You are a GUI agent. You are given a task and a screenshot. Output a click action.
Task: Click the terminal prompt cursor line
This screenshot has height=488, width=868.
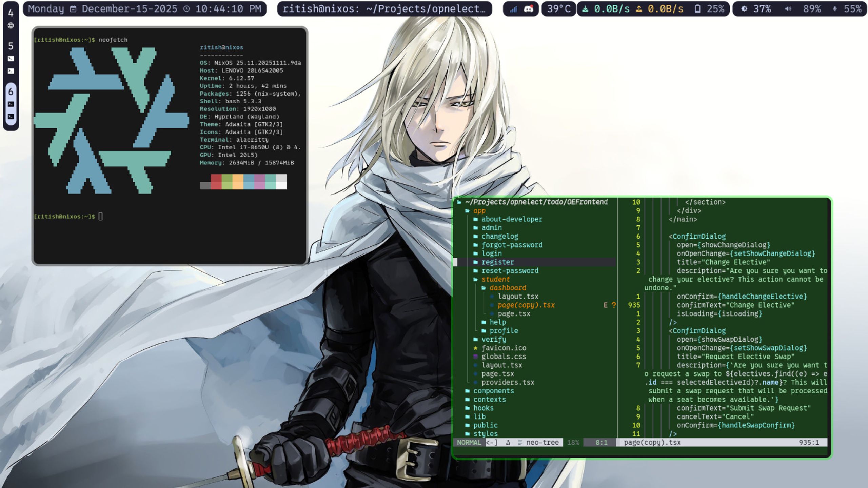(x=100, y=216)
